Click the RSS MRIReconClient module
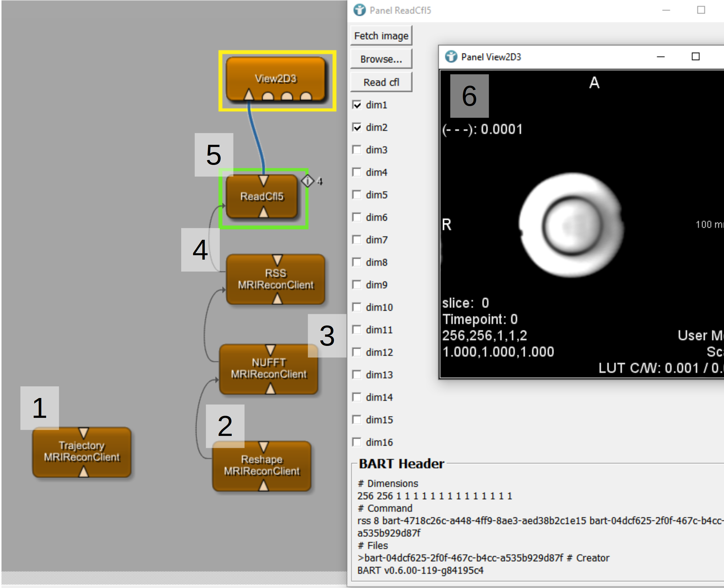Screen dimensions: 724x588 [x=275, y=279]
